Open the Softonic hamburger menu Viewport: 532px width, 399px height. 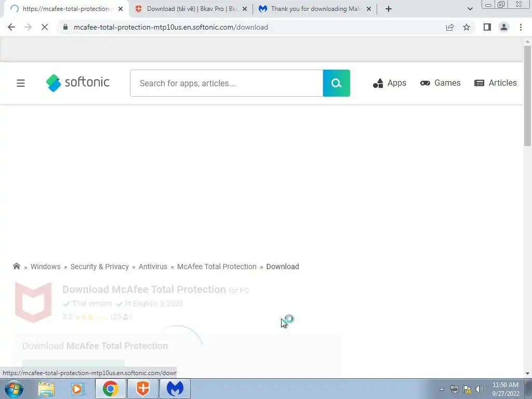tap(21, 83)
